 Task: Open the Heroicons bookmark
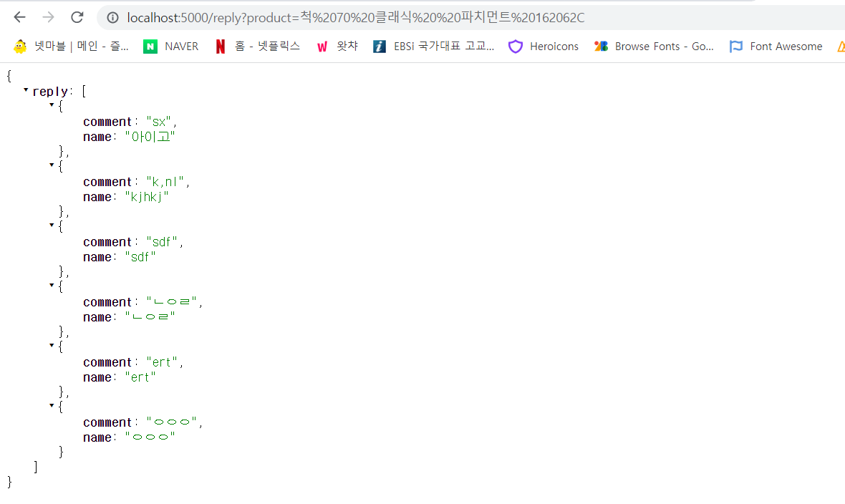(x=544, y=47)
